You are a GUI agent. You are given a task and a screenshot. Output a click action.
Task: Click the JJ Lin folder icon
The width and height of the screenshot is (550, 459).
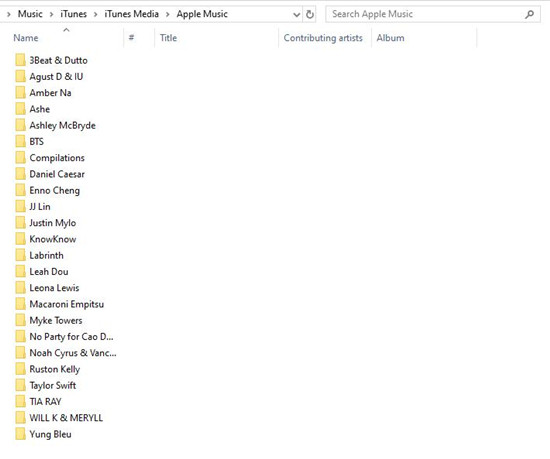20,206
